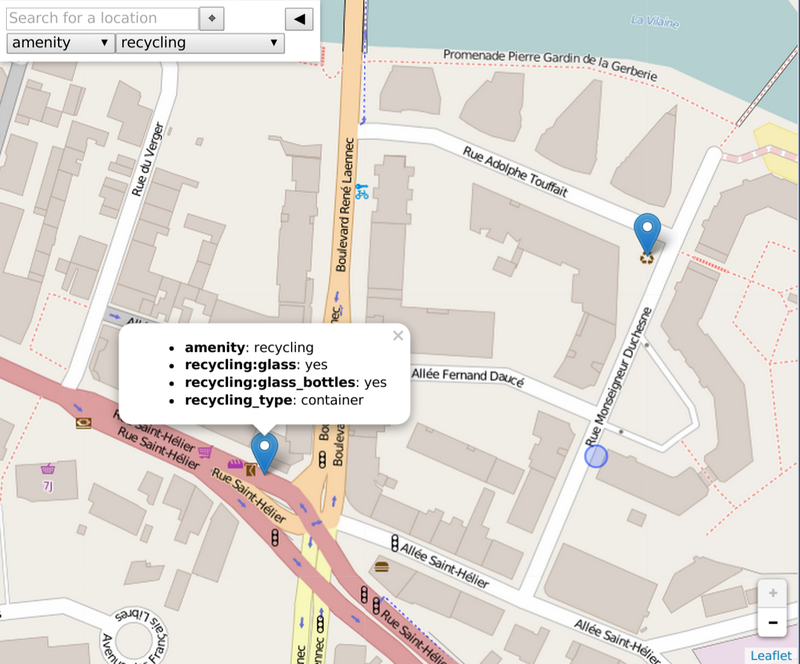
Task: Click the burger fast food icon
Action: [381, 566]
